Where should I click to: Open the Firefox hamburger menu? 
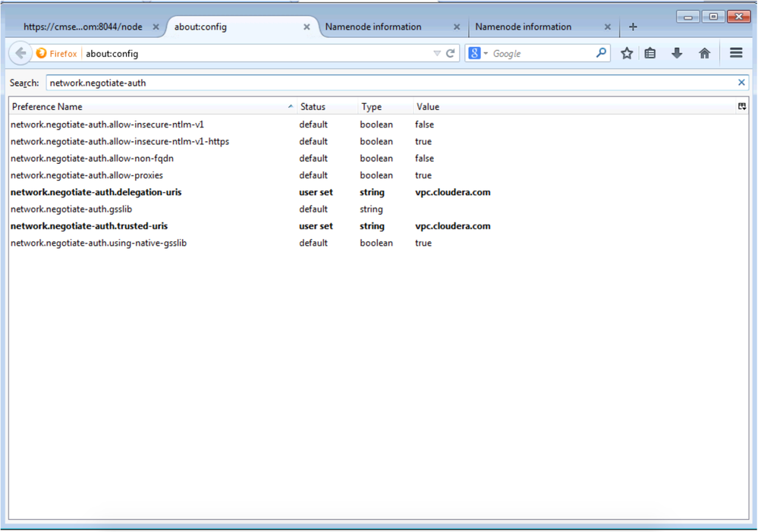point(736,52)
